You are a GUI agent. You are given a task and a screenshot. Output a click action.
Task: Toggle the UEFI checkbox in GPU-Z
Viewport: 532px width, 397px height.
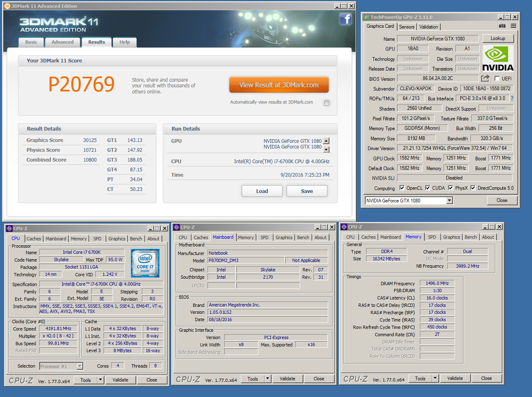click(x=497, y=78)
